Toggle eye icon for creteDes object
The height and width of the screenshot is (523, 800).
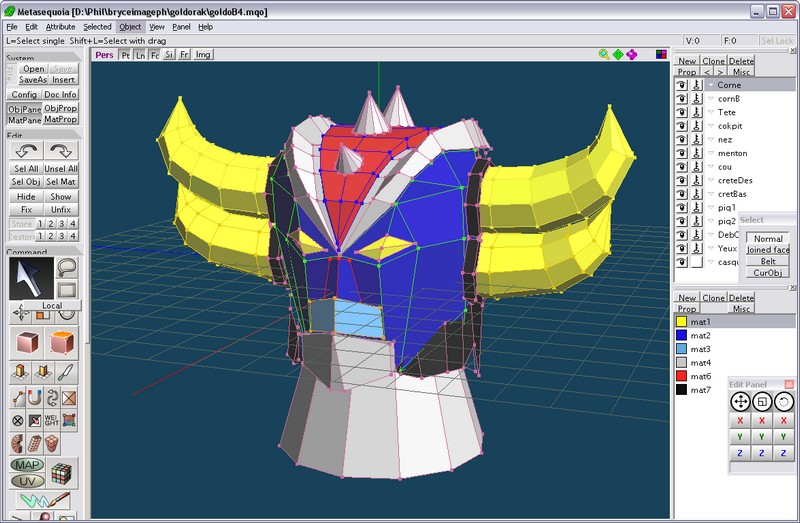pyautogui.click(x=682, y=180)
